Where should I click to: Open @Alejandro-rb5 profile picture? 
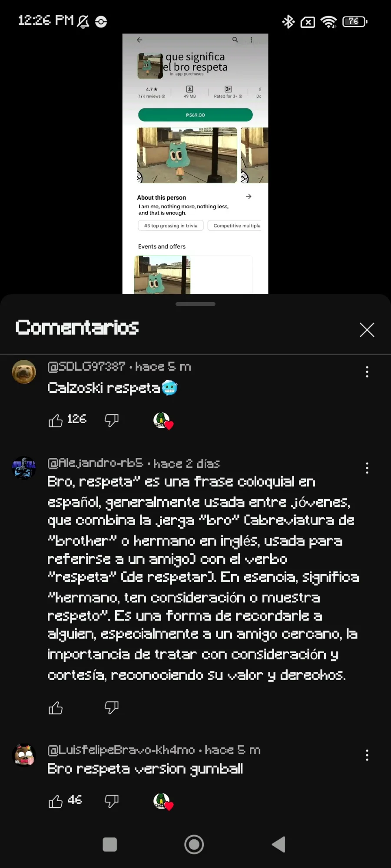tap(24, 468)
